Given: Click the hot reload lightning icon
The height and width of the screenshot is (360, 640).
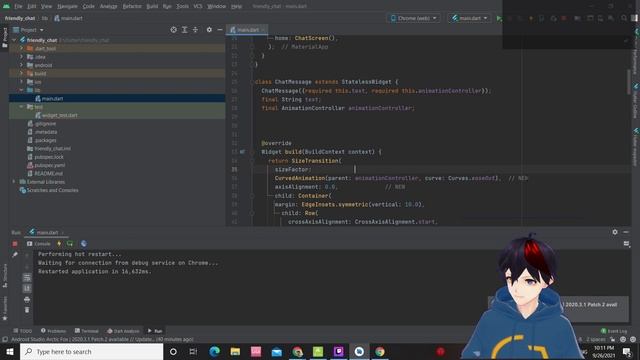Looking at the screenshot, I should [x=59, y=244].
